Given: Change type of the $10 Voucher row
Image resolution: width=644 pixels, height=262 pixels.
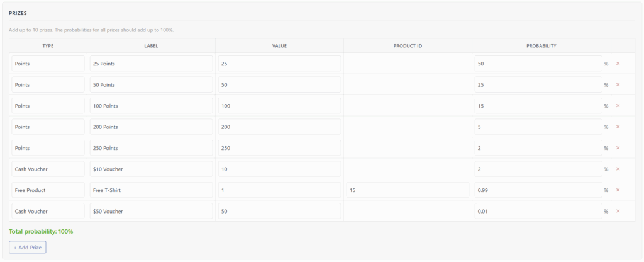Looking at the screenshot, I should (x=48, y=169).
